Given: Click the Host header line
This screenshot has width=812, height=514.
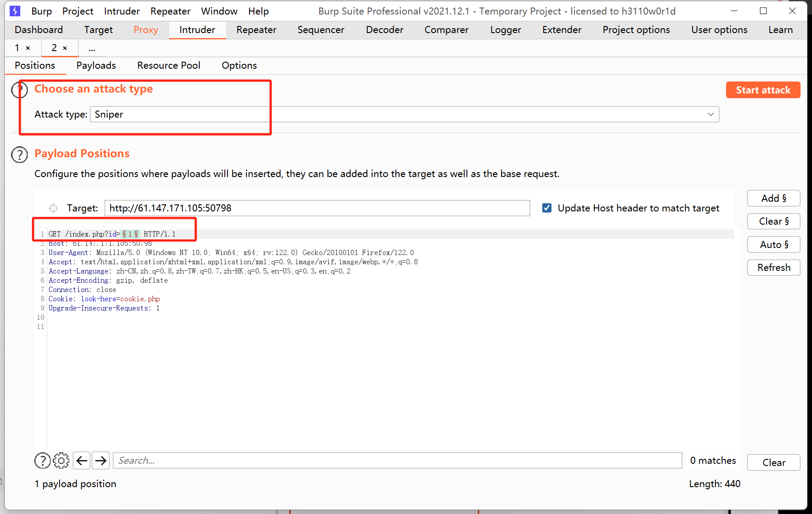Looking at the screenshot, I should [x=100, y=243].
